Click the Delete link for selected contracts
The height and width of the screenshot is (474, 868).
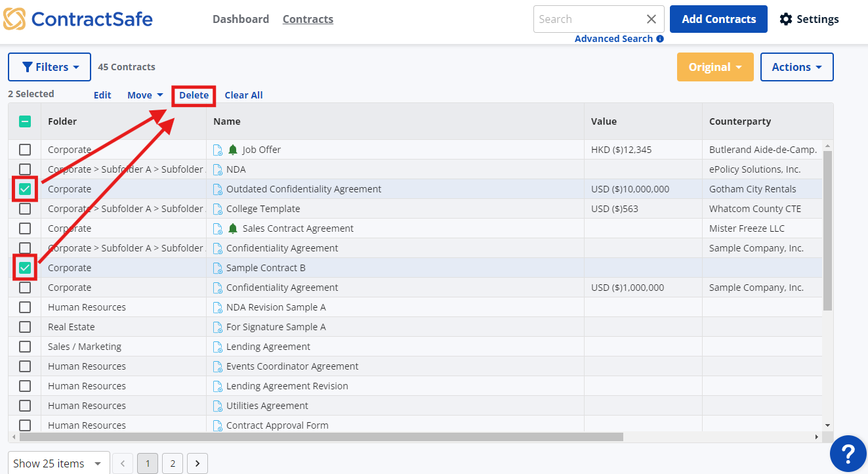click(x=194, y=95)
